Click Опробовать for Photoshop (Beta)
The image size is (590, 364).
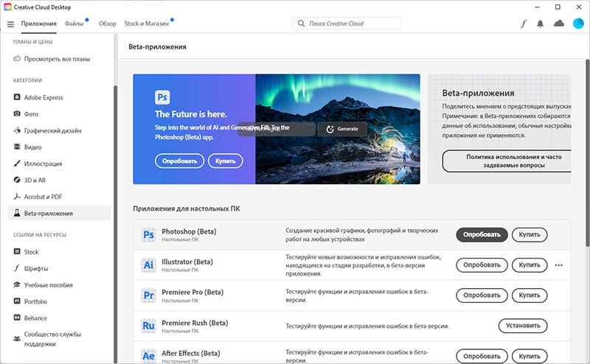482,234
